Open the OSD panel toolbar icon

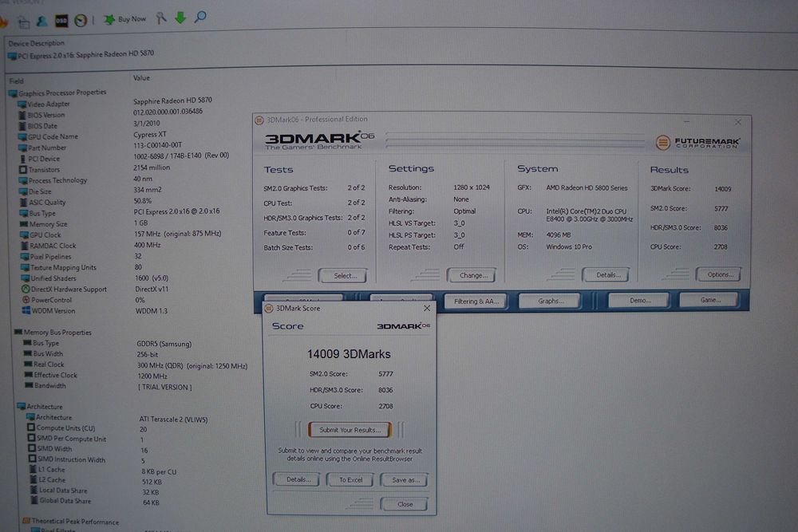point(61,21)
